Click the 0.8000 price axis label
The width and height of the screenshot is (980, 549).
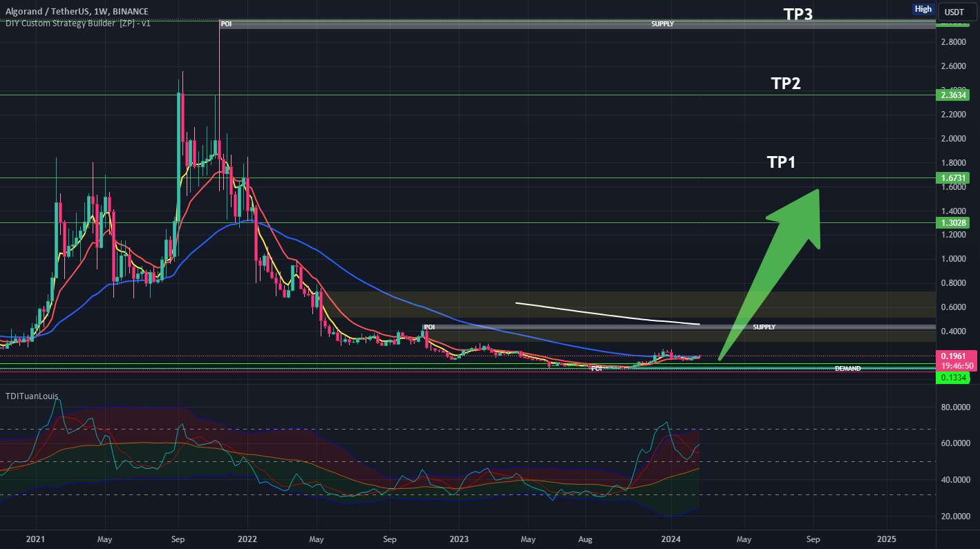point(953,283)
